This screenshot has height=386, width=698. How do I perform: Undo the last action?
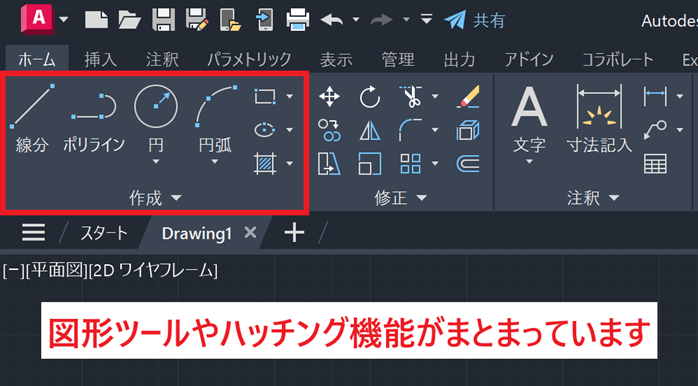point(332,20)
